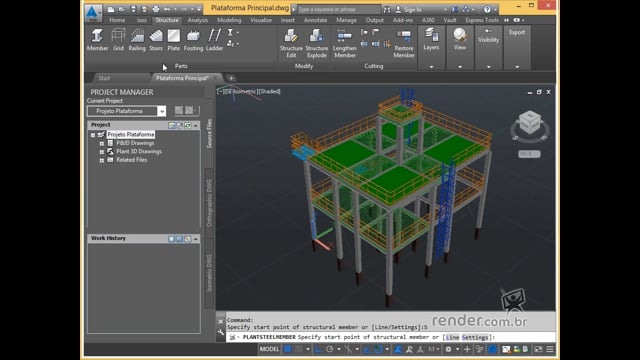The height and width of the screenshot is (360, 640).
Task: Switch to the Home ribbon tab
Action: click(117, 20)
